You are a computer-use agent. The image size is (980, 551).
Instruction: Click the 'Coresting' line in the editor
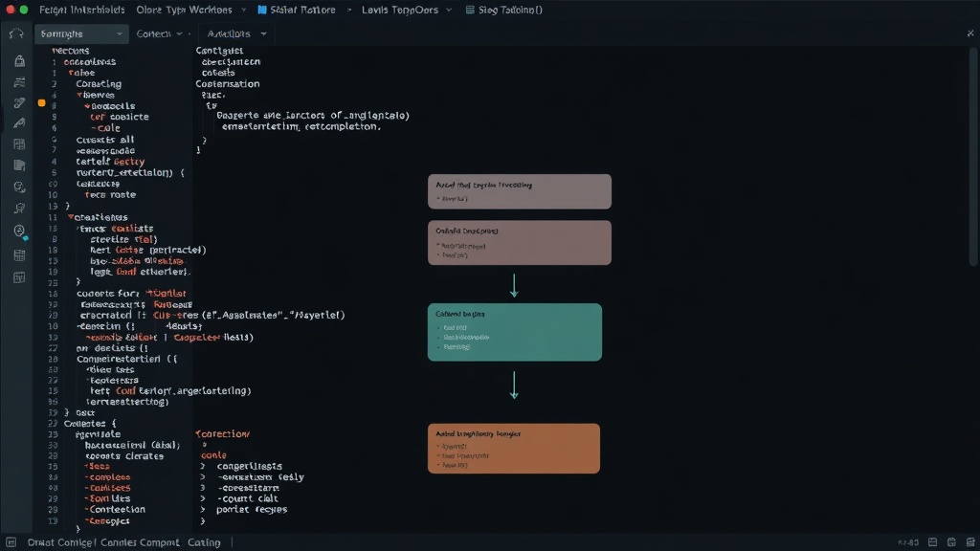(99, 84)
